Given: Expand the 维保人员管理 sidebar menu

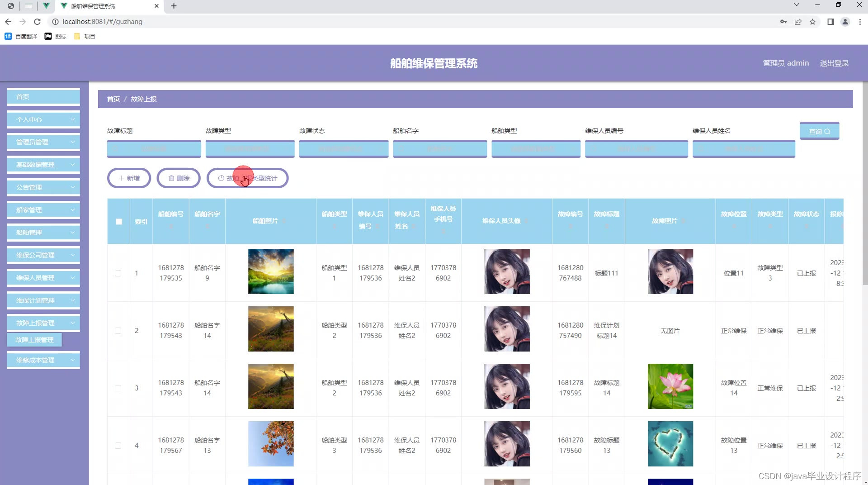Looking at the screenshot, I should (43, 278).
